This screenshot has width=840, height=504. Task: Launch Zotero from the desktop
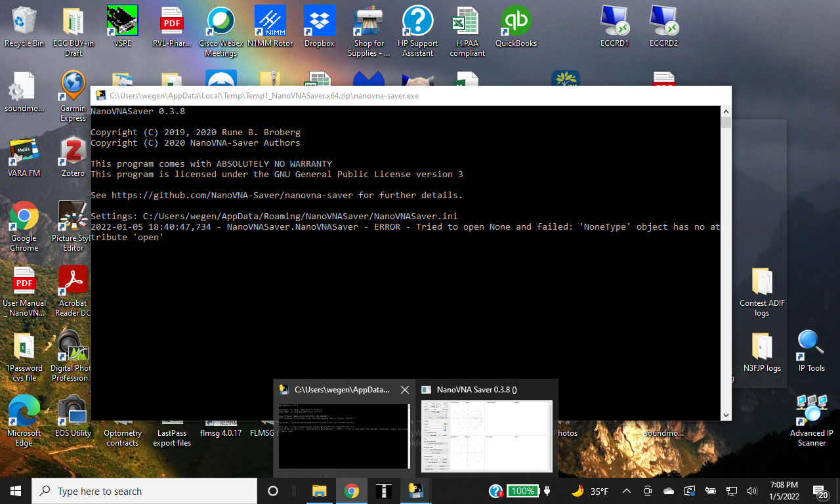point(73,157)
